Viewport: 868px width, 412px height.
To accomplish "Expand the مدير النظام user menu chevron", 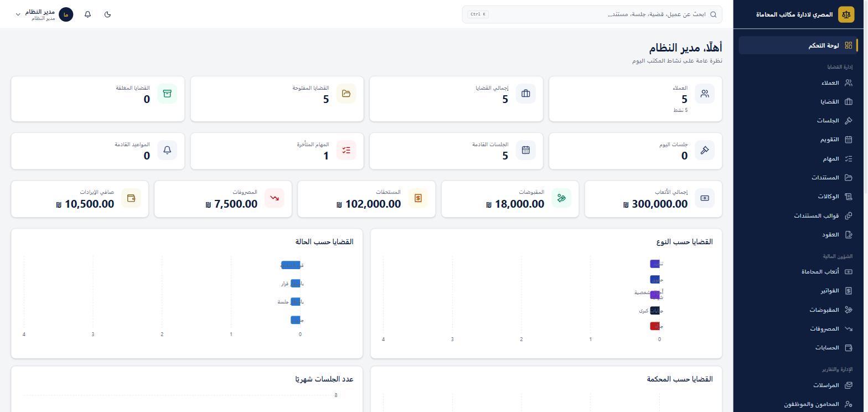I will pos(18,14).
